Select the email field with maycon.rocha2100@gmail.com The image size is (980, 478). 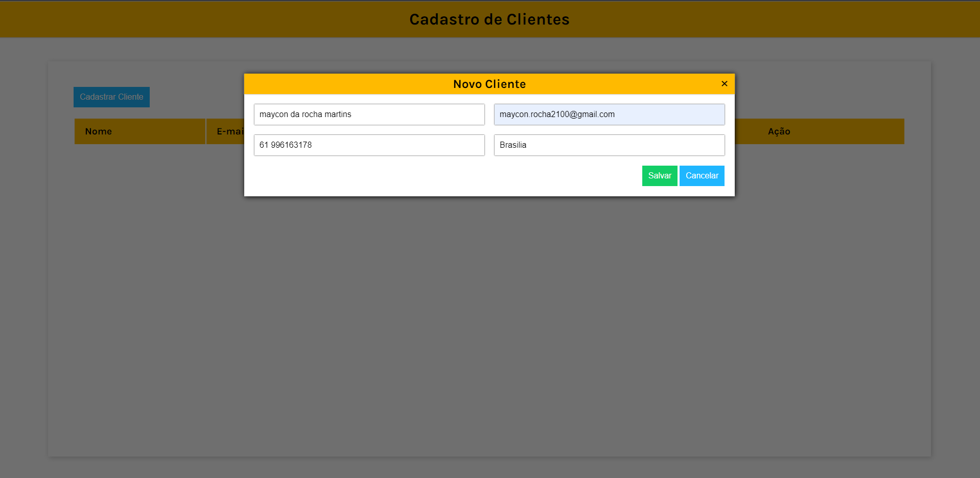pos(609,114)
